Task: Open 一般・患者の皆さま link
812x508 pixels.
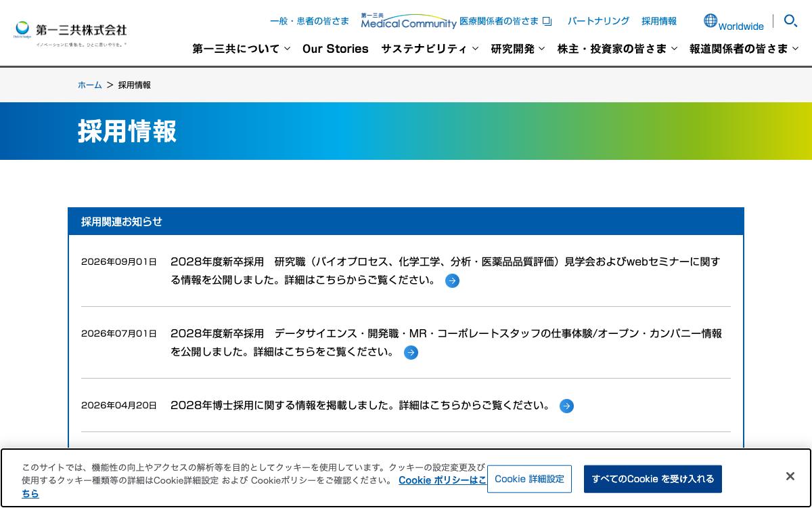Action: [309, 21]
